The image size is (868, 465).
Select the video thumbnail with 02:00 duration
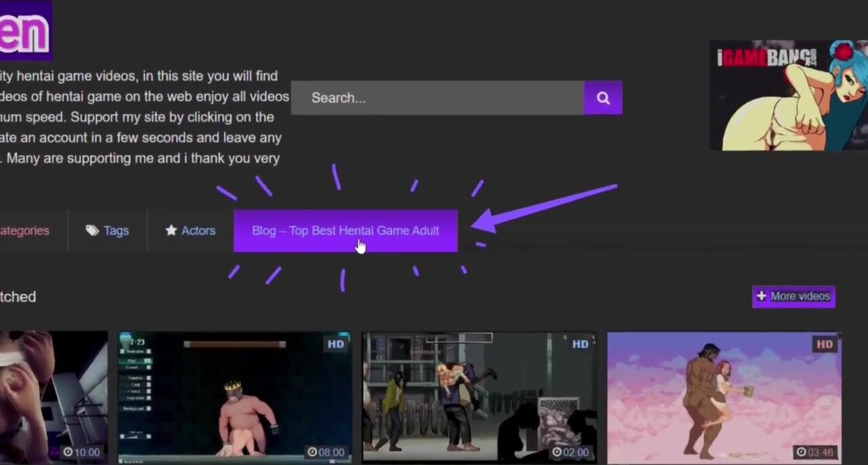479,397
